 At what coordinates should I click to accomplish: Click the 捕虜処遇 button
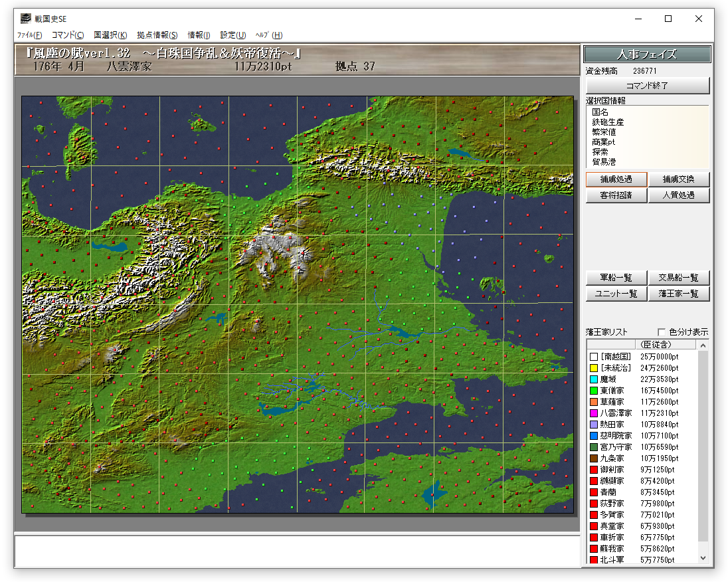click(x=616, y=179)
